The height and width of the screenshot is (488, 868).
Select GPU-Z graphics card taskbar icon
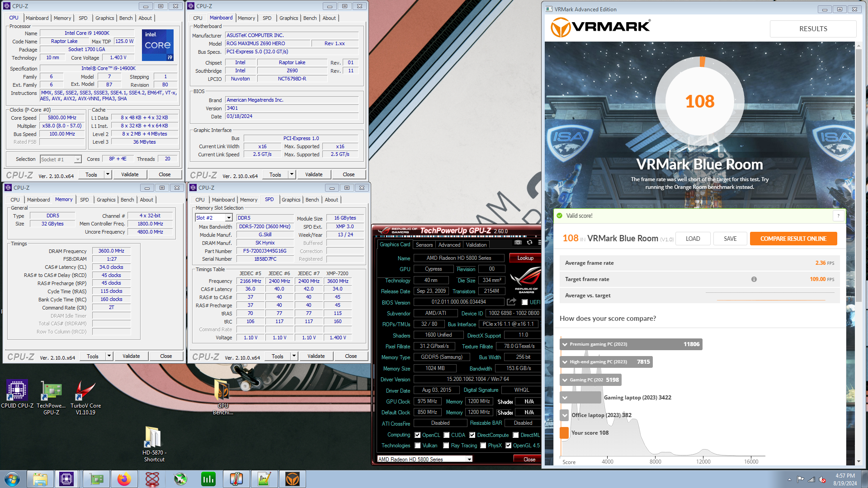(x=96, y=479)
